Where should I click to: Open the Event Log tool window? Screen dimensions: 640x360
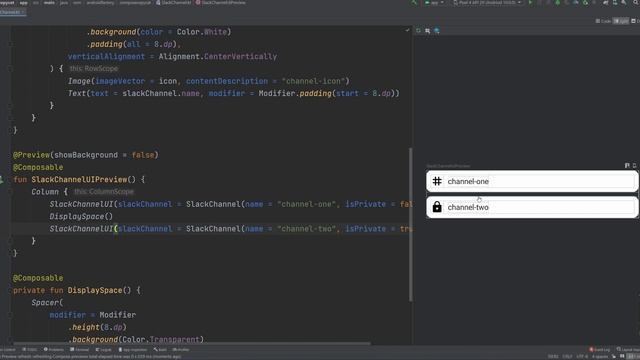(600, 350)
